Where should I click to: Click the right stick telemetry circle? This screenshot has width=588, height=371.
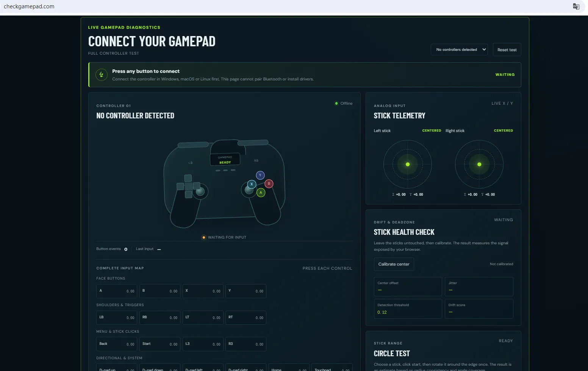point(479,164)
